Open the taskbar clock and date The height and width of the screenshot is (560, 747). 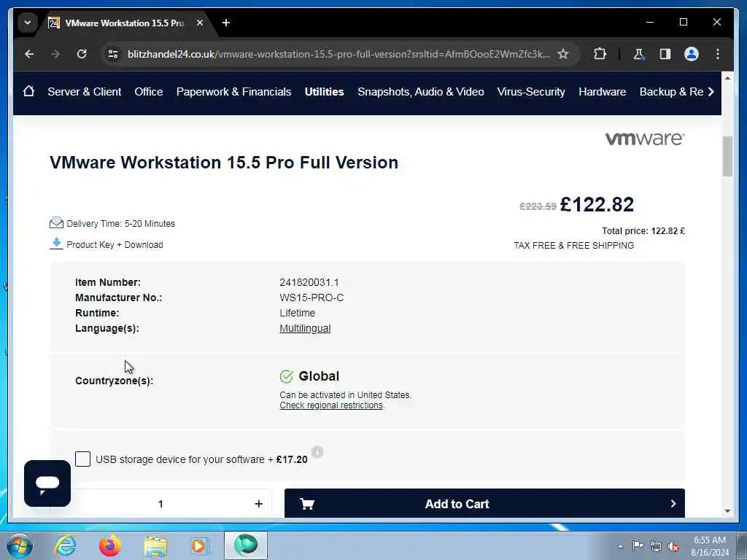pos(710,546)
